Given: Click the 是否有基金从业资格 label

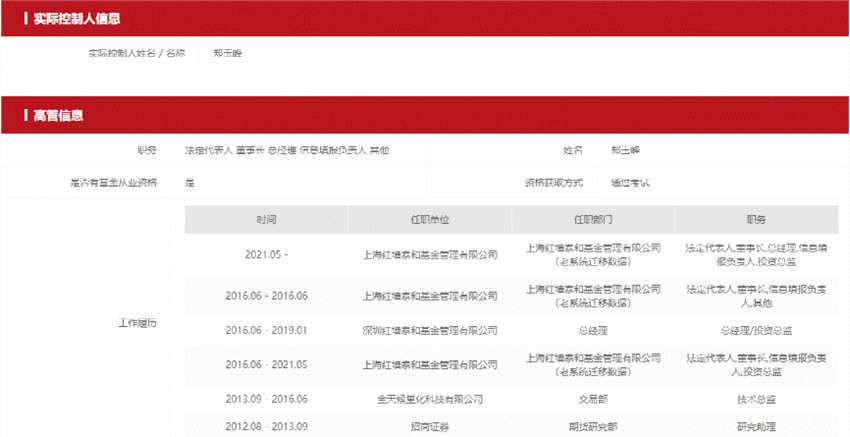Looking at the screenshot, I should click(x=114, y=183).
